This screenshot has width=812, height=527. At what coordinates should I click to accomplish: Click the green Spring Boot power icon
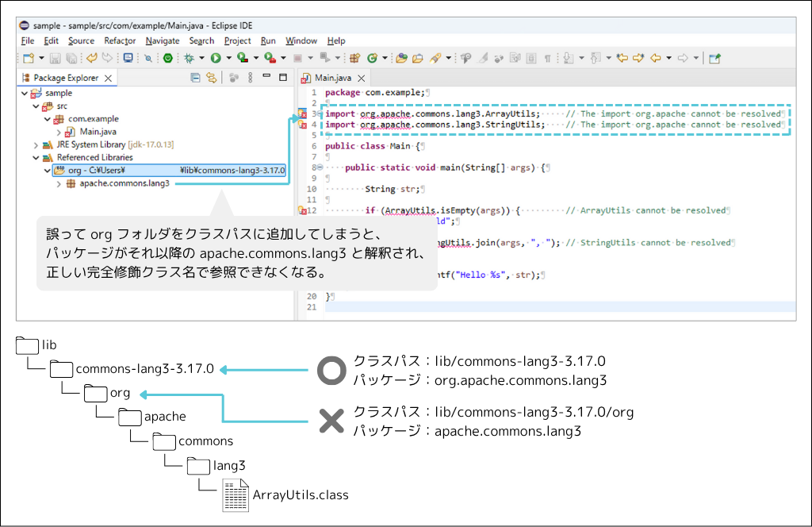point(168,58)
